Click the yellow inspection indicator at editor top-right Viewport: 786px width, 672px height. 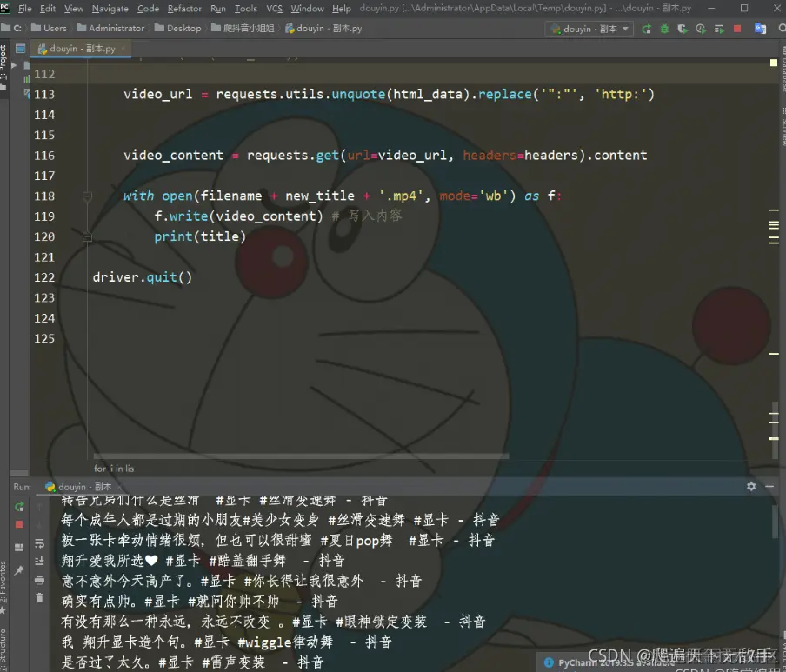pos(774,63)
